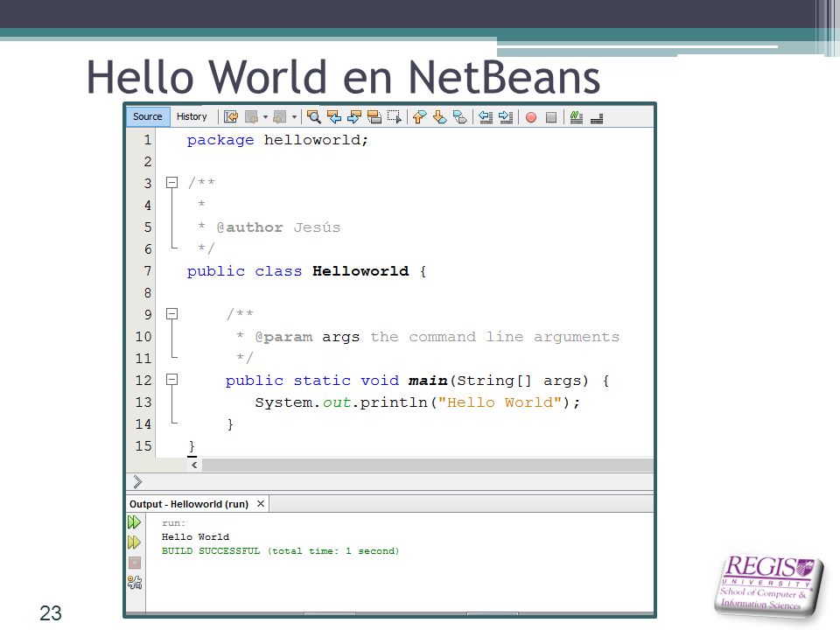The image size is (840, 630).
Task: Collapse the main method fold at line 12
Action: 172,380
